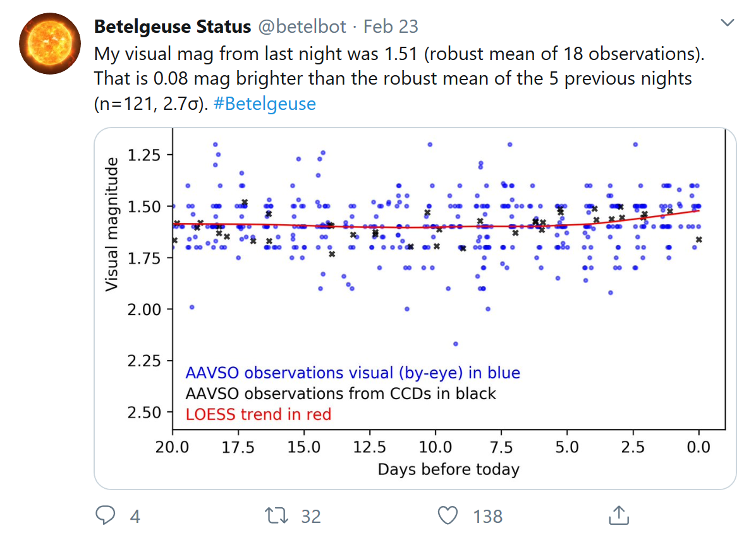Image resolution: width=756 pixels, height=540 pixels.
Task: Click the blue AAVSO visual observations legend
Action: point(352,373)
